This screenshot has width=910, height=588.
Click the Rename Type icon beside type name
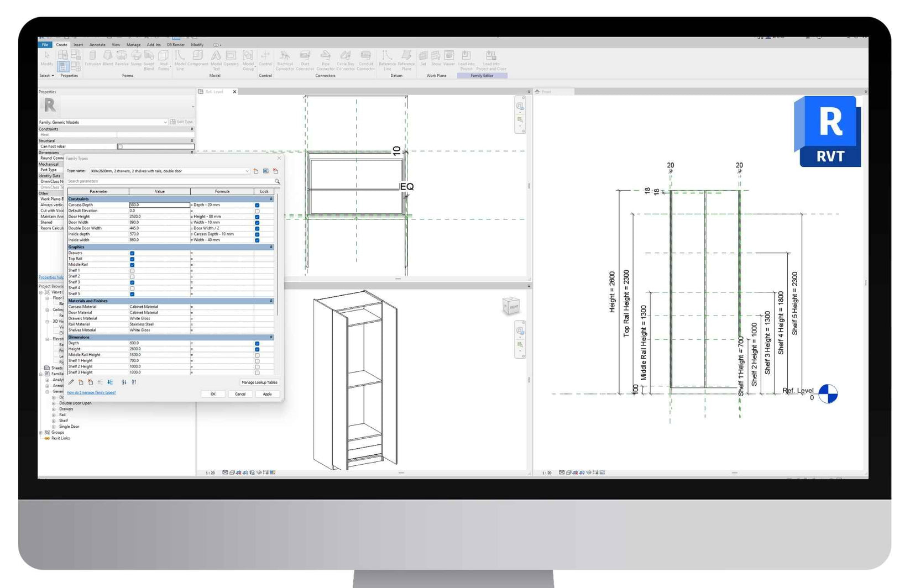click(x=266, y=171)
